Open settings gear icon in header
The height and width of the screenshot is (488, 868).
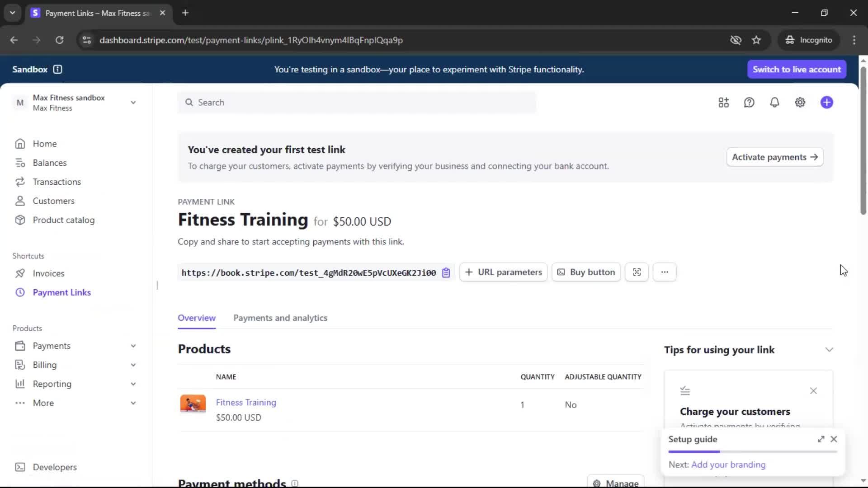(800, 103)
